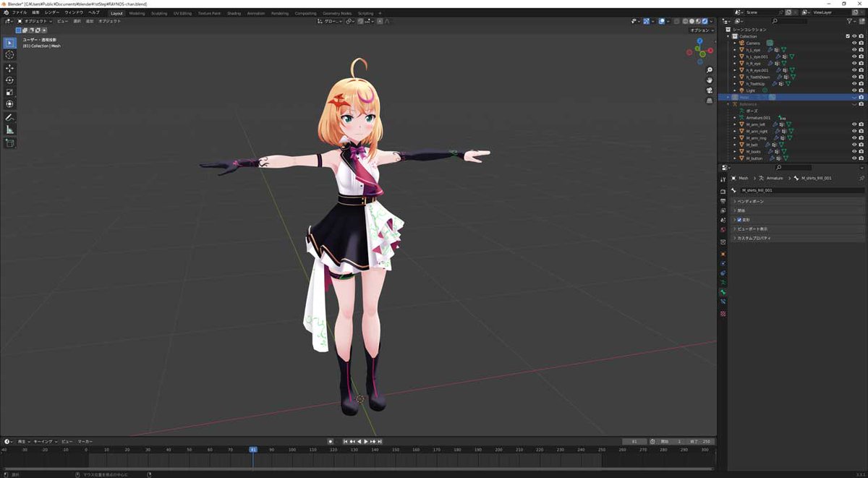Play the timeline animation forward

coord(366,441)
